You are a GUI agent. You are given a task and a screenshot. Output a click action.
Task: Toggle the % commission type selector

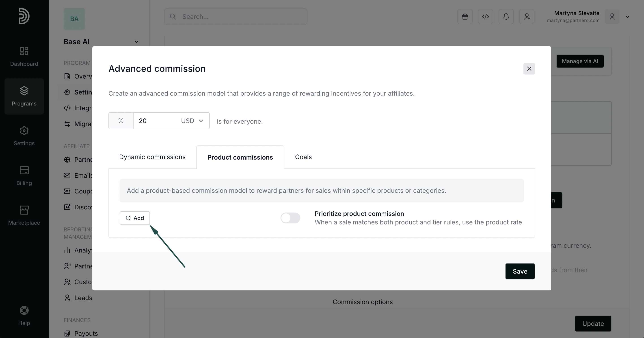[x=121, y=121]
